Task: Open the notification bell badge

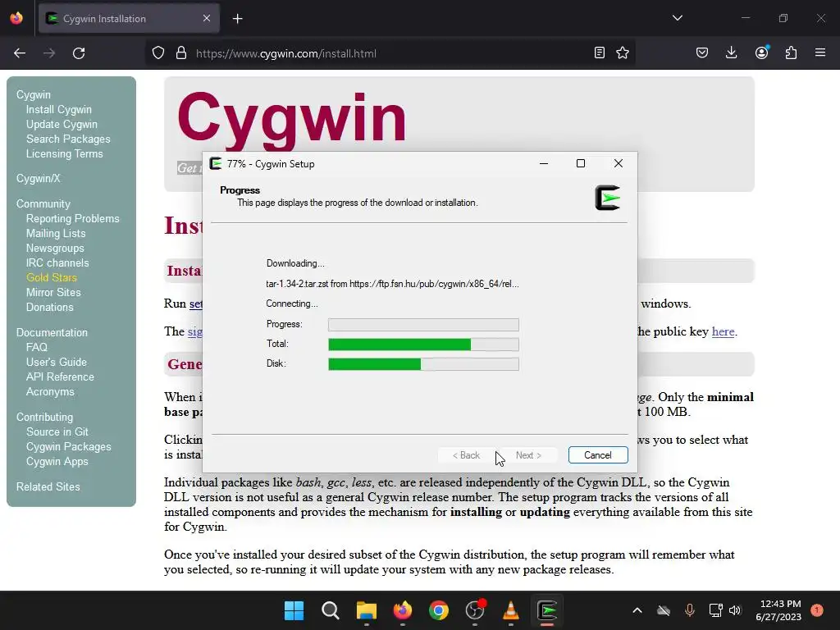Action: point(816,610)
